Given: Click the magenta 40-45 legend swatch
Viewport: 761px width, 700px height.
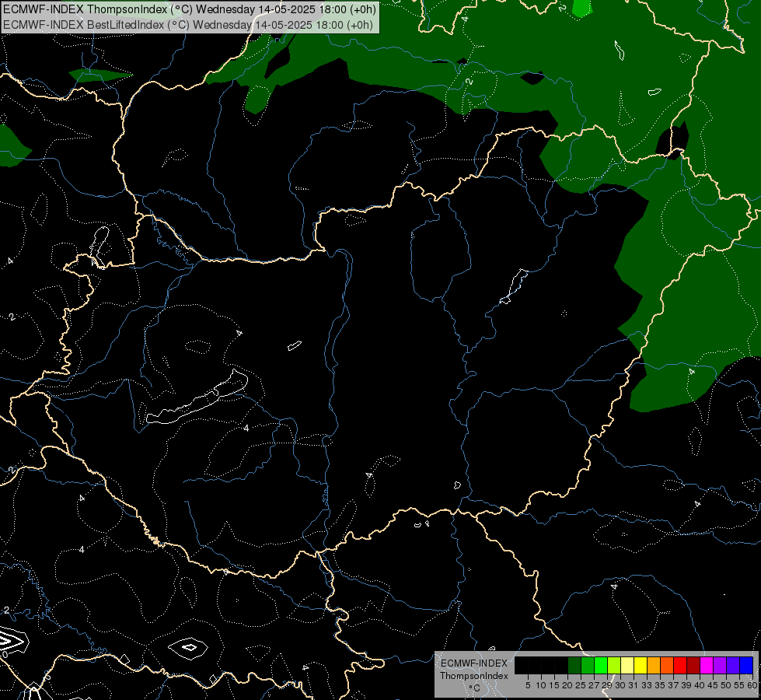Looking at the screenshot, I should [707, 665].
